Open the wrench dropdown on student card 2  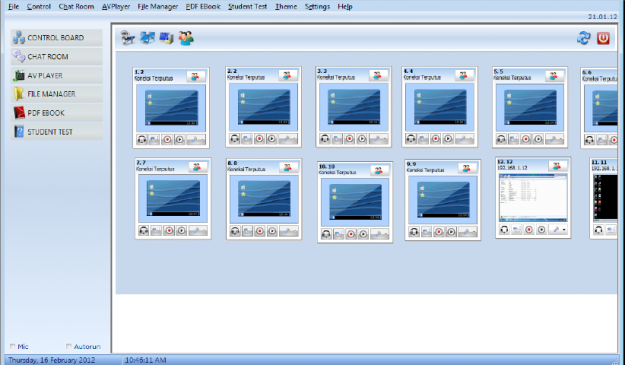288,139
